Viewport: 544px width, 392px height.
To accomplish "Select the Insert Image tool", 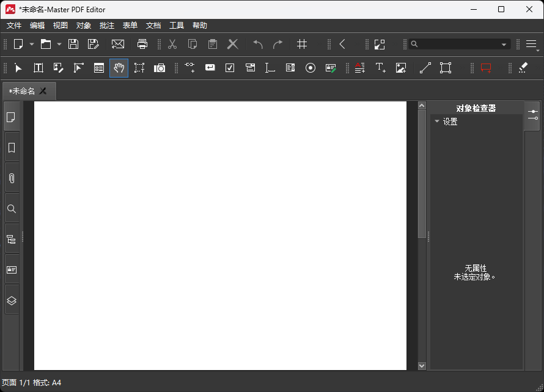I will (x=401, y=68).
